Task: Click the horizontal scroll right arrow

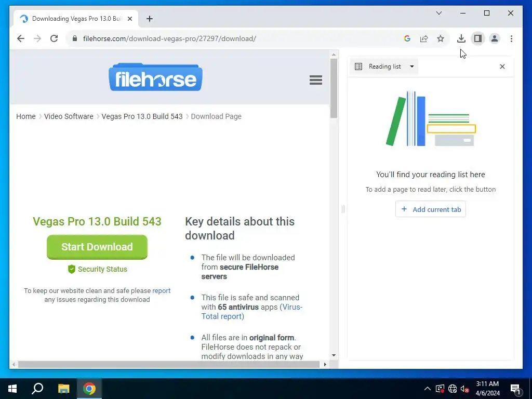Action: [325, 365]
